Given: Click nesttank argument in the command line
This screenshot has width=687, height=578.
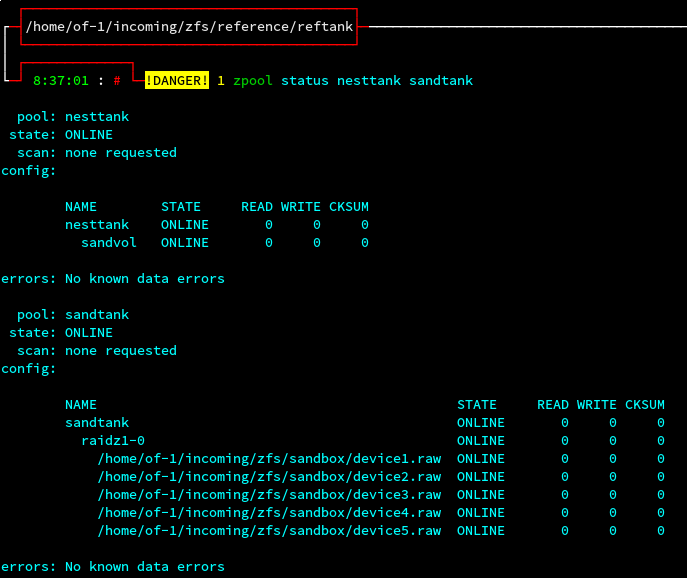Looking at the screenshot, I should point(369,81).
